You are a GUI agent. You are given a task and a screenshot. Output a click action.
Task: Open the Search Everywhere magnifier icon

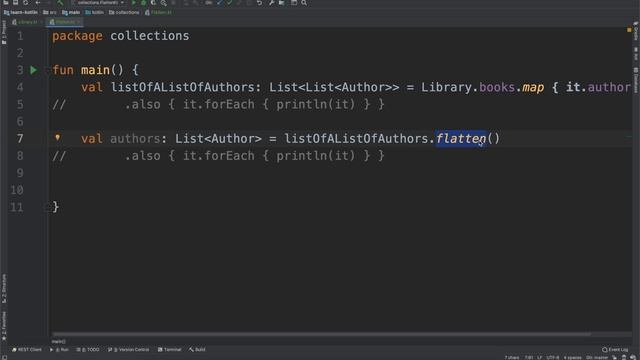(304, 3)
